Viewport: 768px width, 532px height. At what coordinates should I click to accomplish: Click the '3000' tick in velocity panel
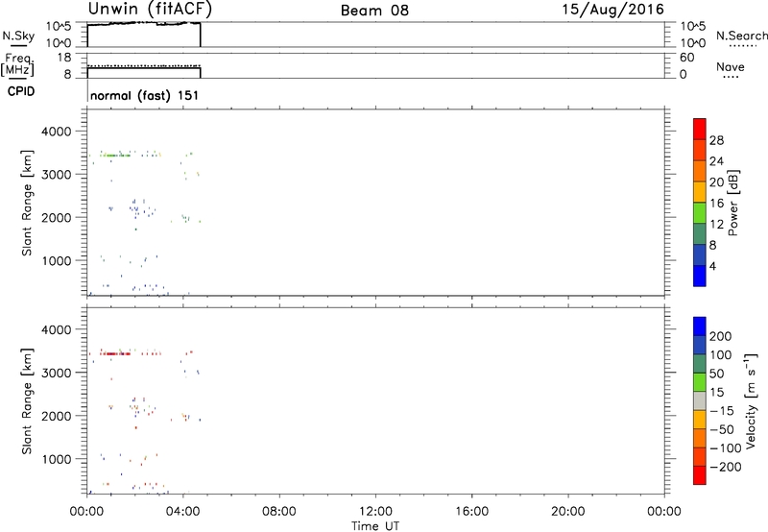(57, 374)
